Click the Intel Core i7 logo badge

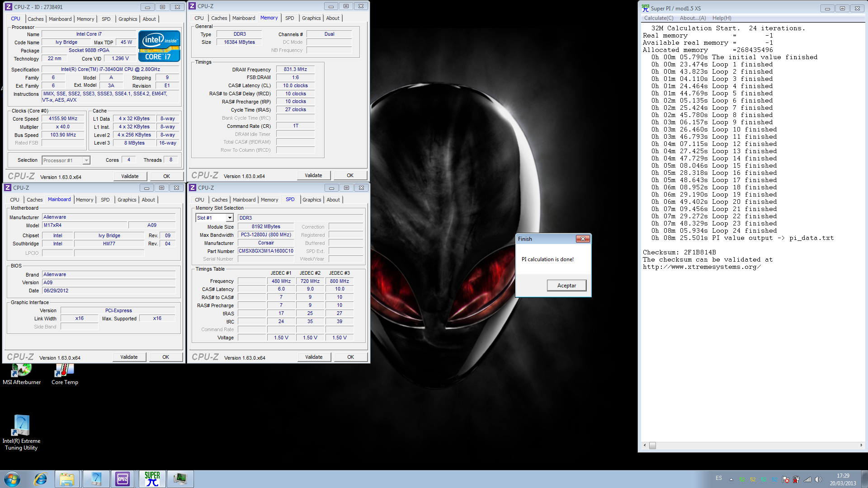click(x=159, y=46)
